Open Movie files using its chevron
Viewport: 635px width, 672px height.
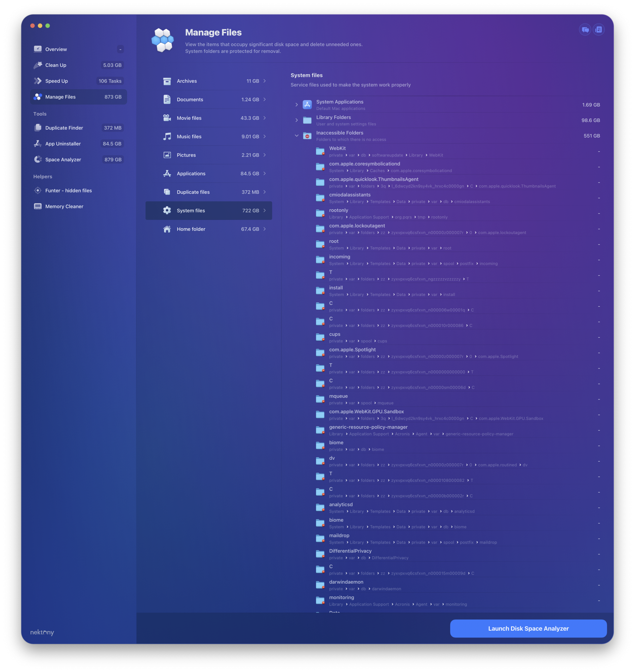coord(265,118)
